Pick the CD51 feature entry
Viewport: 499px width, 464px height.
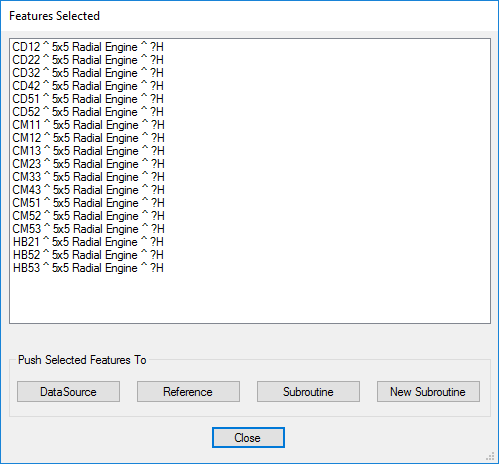point(88,99)
